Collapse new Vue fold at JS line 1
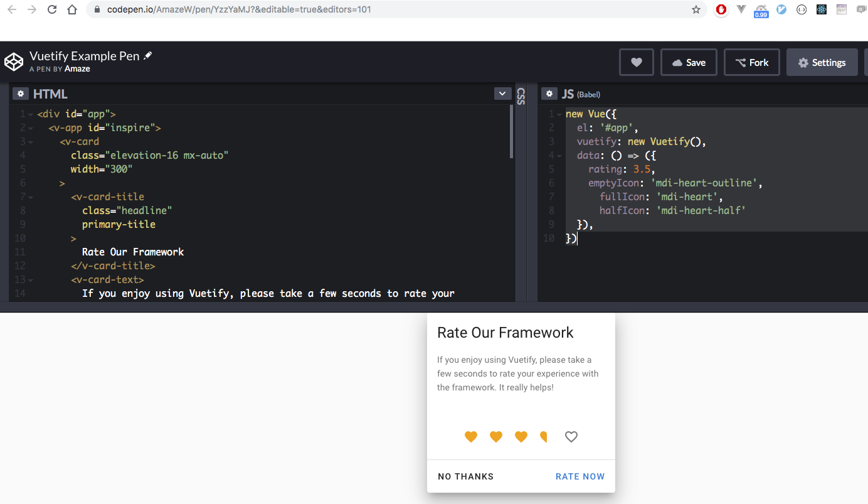Viewport: 868px width, 504px height. 559,114
